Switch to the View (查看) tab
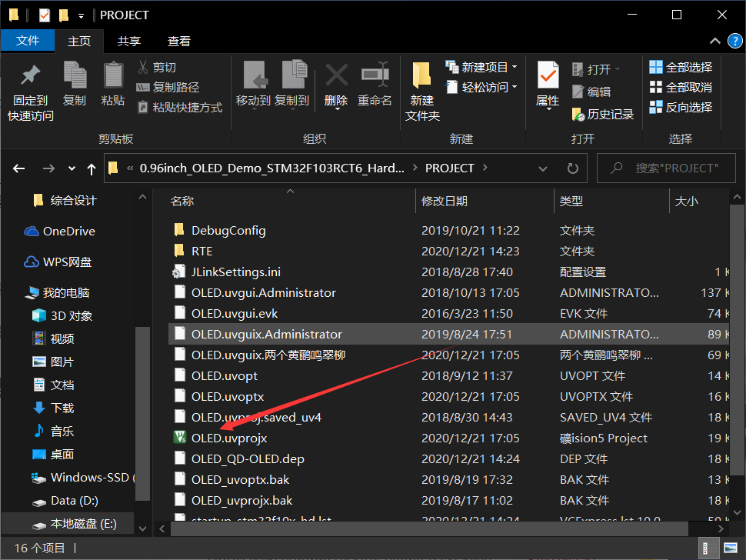 (x=179, y=42)
